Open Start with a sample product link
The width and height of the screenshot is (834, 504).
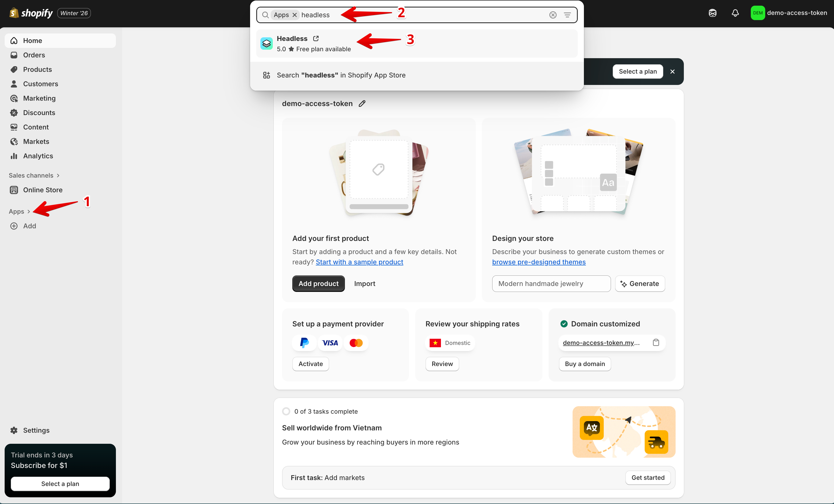pyautogui.click(x=359, y=262)
